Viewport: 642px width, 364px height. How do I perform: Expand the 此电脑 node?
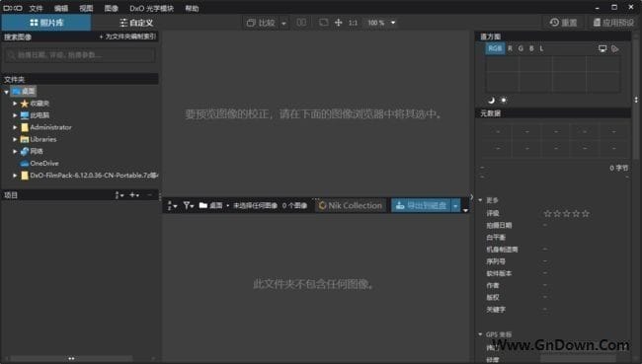[x=15, y=115]
